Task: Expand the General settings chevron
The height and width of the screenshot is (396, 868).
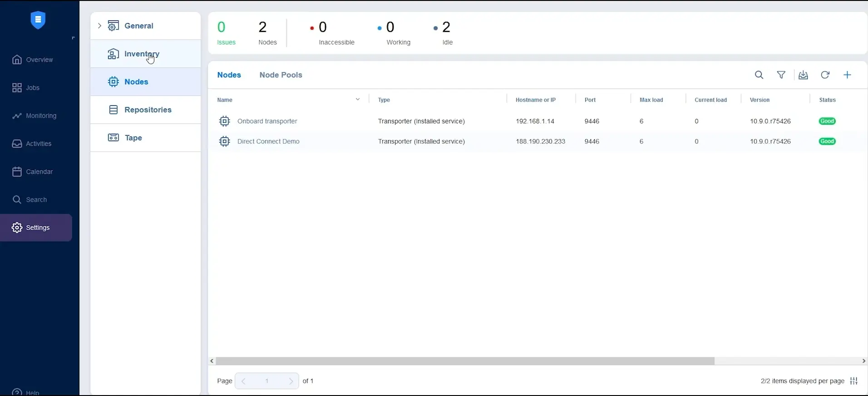Action: tap(99, 26)
